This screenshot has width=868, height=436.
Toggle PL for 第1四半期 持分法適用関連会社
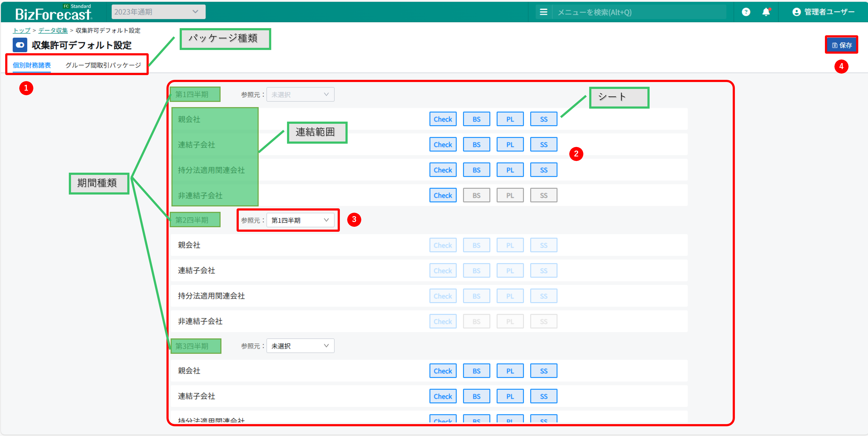point(510,170)
